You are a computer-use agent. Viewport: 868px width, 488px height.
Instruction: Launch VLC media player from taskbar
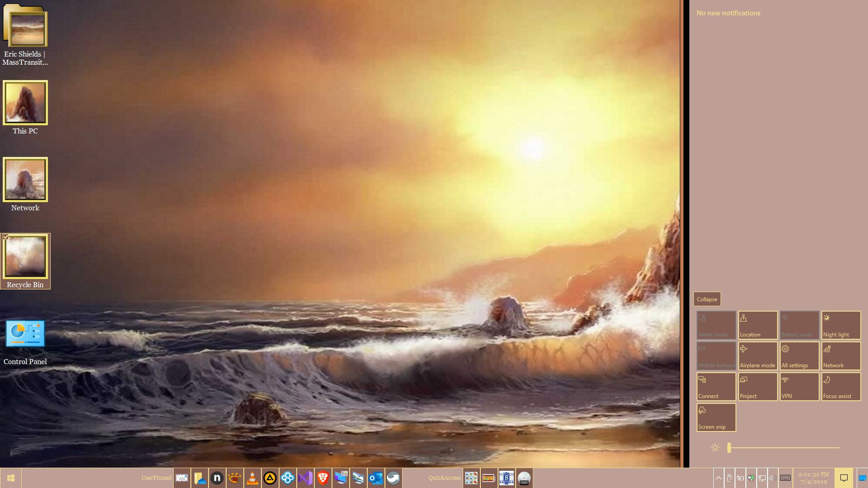point(252,478)
